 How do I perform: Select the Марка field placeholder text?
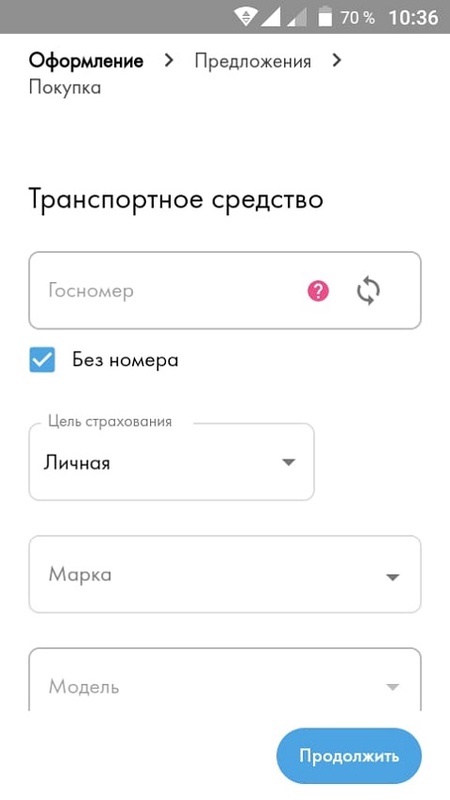(x=80, y=574)
